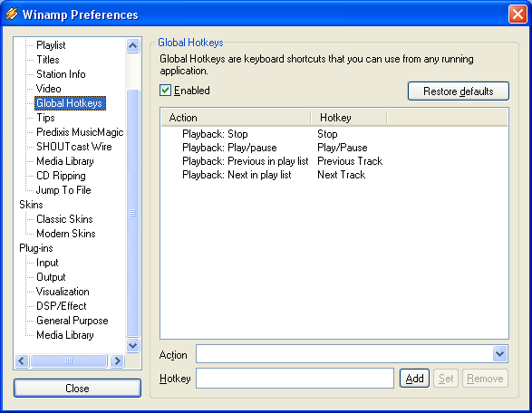532x413 pixels.
Task: Click the Winamp lightning icon in title bar
Action: tap(12, 14)
